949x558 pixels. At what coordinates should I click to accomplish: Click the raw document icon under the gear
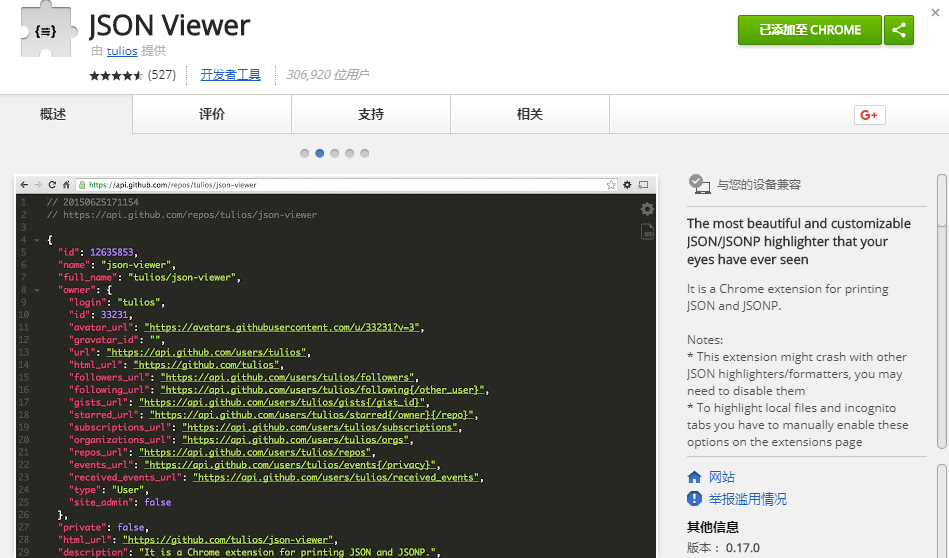coord(647,231)
